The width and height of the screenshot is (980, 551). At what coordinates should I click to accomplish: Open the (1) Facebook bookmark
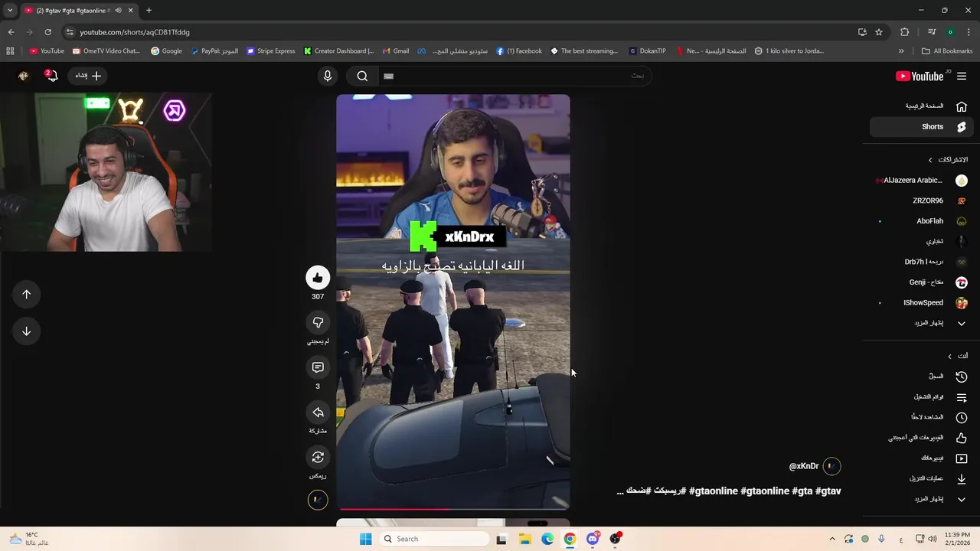click(519, 51)
